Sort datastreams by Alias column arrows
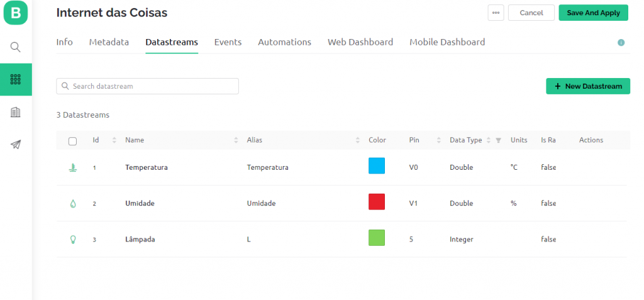Image resolution: width=644 pixels, height=300 pixels. (358, 140)
